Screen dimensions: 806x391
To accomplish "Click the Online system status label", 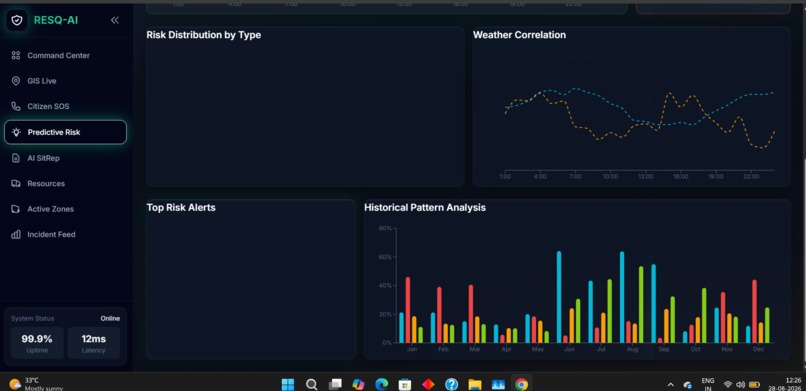I will tap(110, 319).
